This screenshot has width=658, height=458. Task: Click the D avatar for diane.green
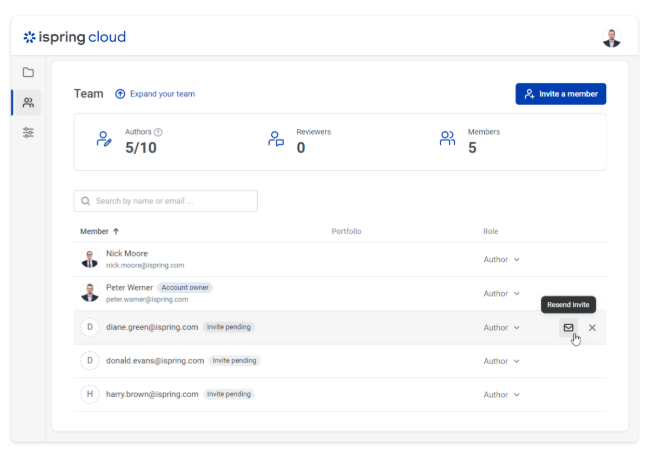[x=90, y=327]
